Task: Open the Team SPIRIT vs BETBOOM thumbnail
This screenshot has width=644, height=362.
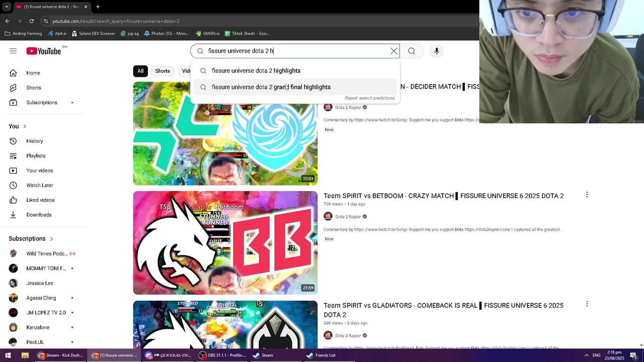Action: click(225, 243)
